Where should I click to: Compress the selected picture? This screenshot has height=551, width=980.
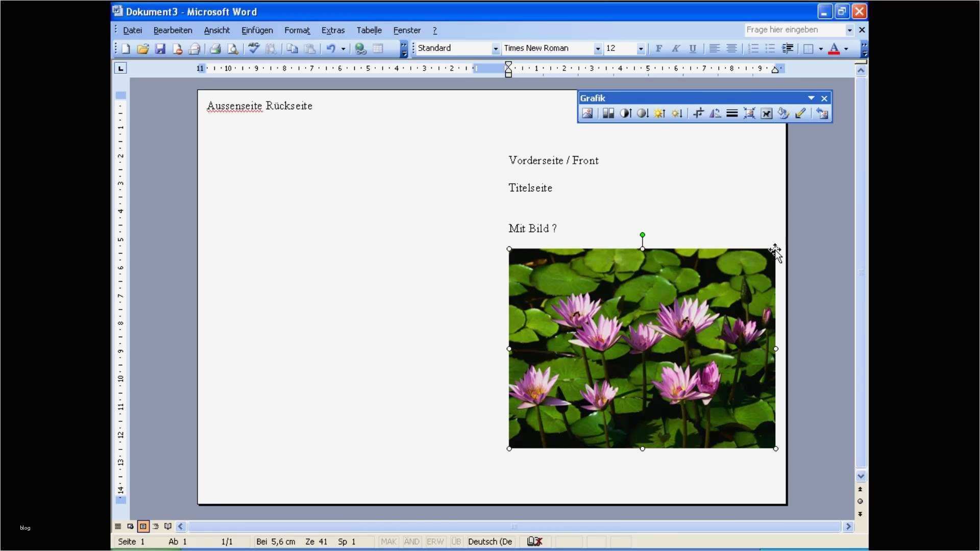pos(749,113)
